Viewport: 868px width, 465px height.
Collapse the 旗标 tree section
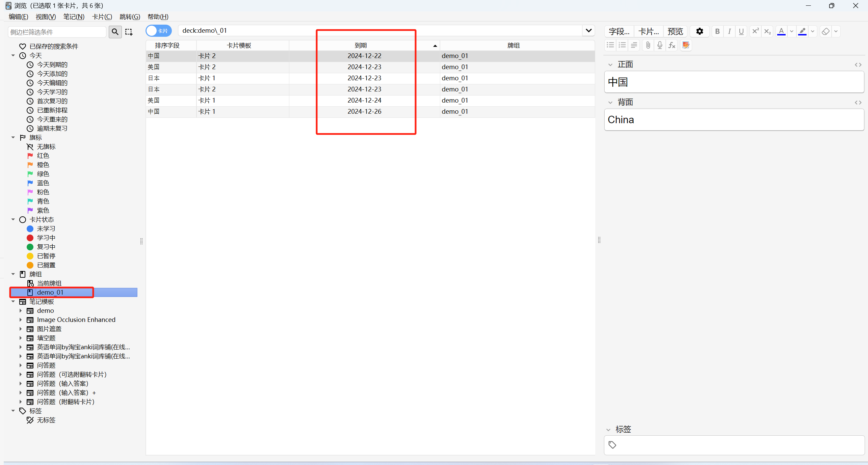point(13,137)
